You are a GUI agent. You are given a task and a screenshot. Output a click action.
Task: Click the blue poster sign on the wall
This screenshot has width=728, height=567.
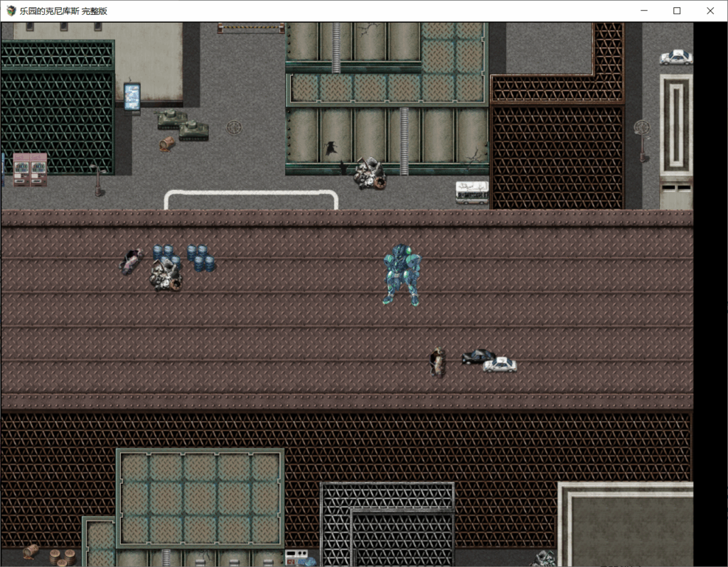[132, 97]
